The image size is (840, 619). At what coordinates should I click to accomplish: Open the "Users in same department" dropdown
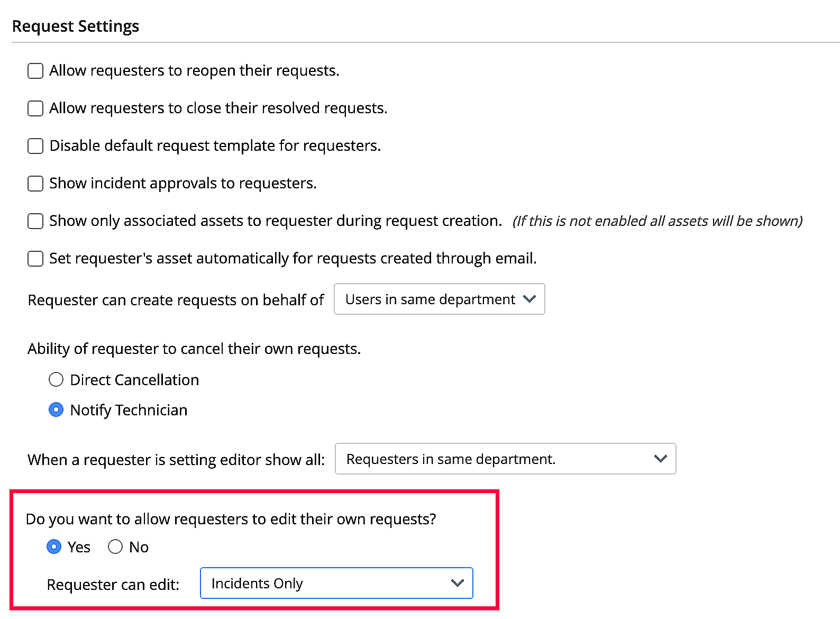[x=439, y=299]
